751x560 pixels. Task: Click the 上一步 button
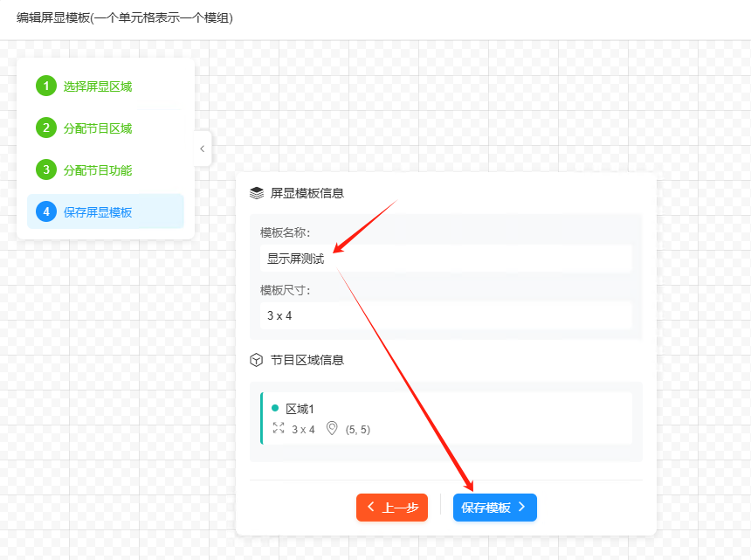[x=392, y=508]
